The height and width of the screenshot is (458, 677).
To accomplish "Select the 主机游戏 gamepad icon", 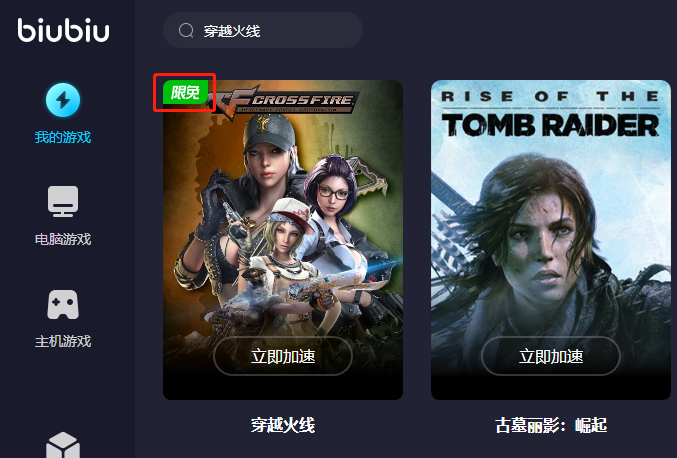I will tap(63, 305).
